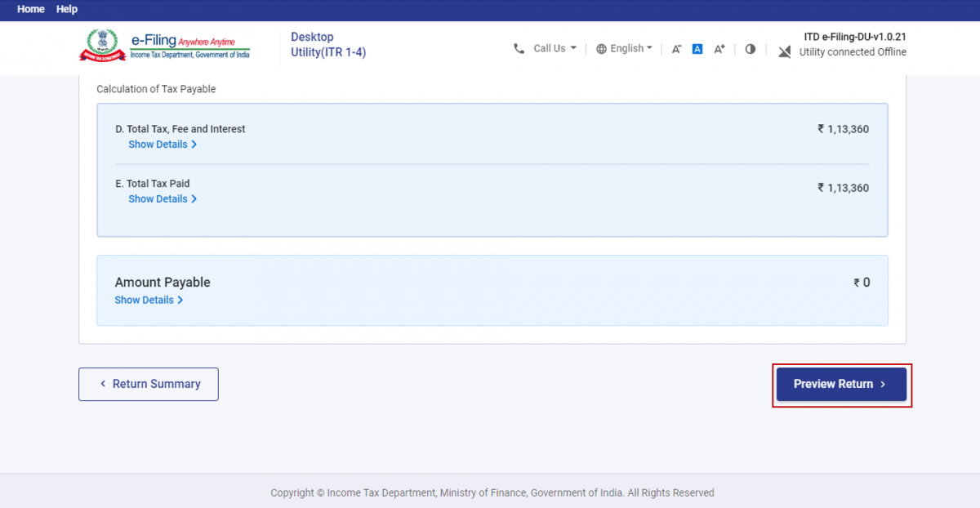
Task: Show details of Total Tax Paid
Action: pyautogui.click(x=162, y=198)
